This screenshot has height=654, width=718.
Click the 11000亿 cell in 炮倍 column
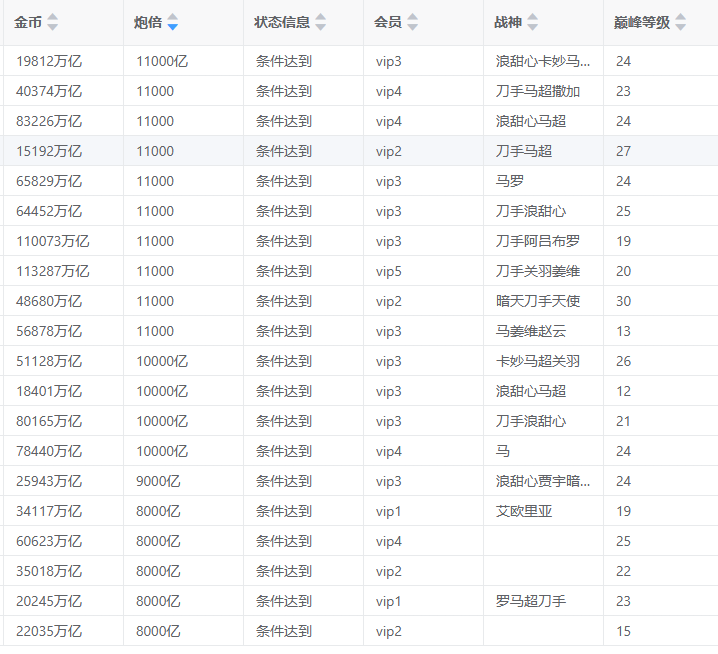coord(162,61)
